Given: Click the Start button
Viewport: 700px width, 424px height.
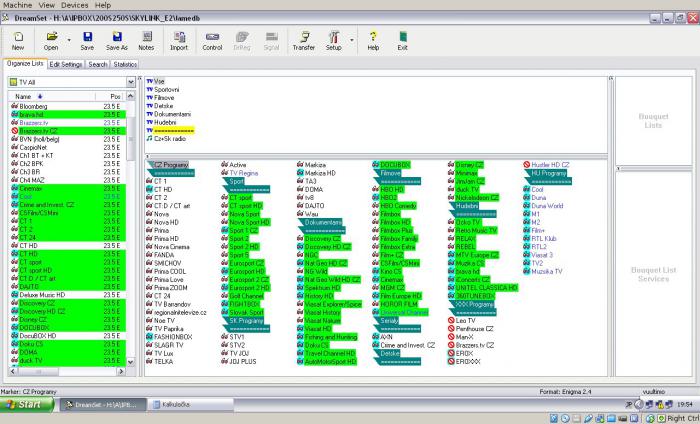Looking at the screenshot, I should [27, 404].
